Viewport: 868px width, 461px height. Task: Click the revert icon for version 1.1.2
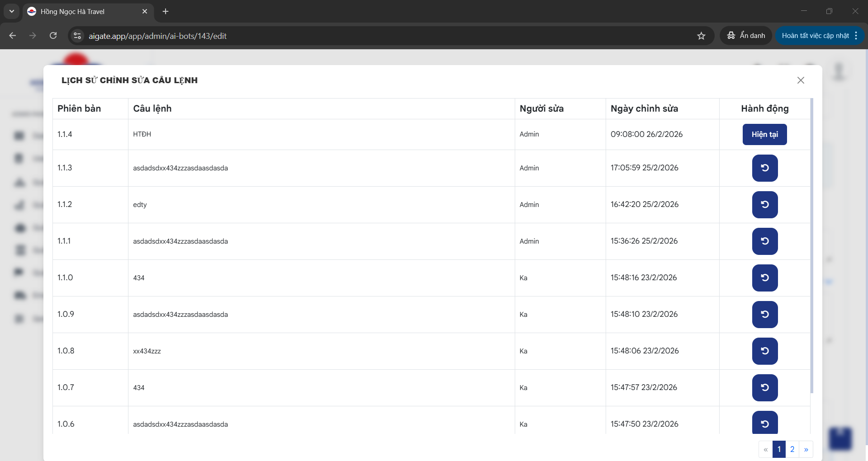click(x=764, y=205)
